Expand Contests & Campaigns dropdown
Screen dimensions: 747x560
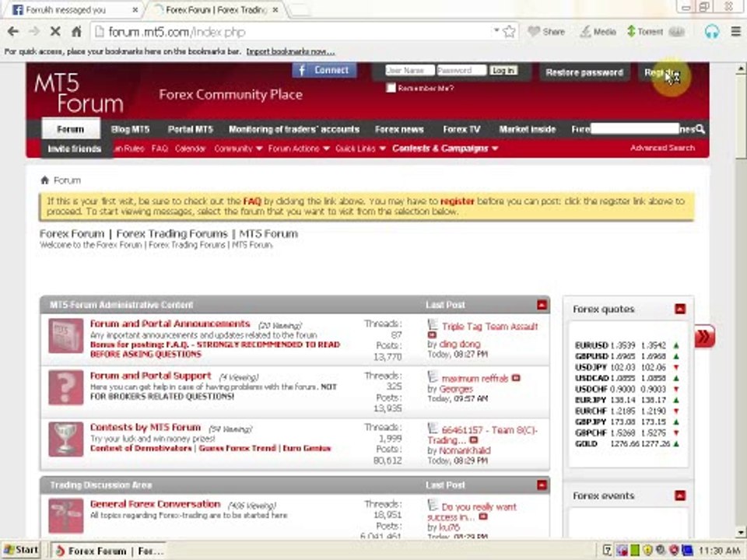click(445, 149)
